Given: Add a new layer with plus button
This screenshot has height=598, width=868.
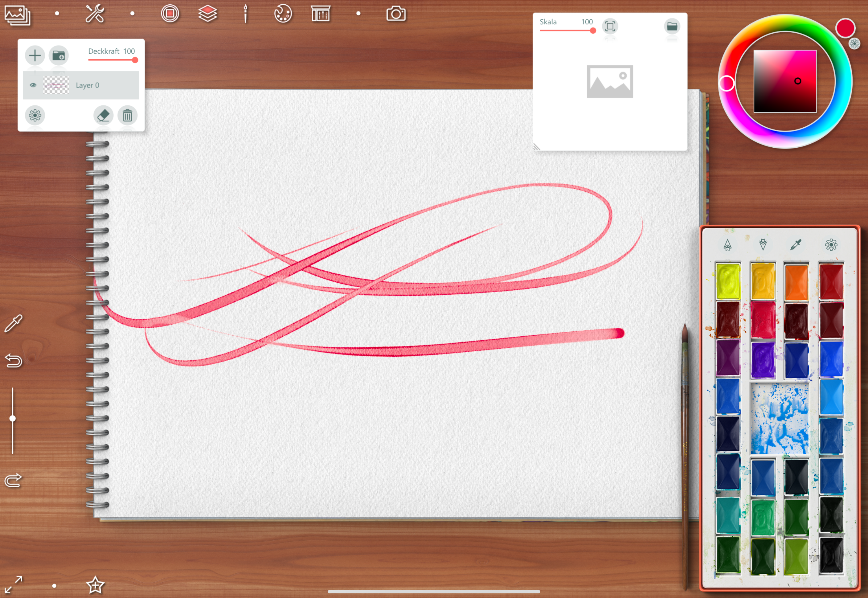Looking at the screenshot, I should click(35, 55).
